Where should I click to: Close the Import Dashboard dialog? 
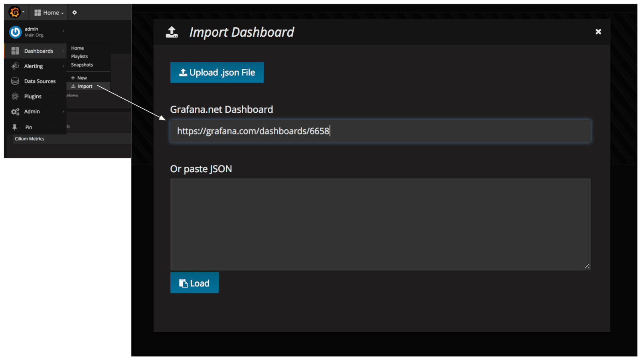pyautogui.click(x=598, y=32)
